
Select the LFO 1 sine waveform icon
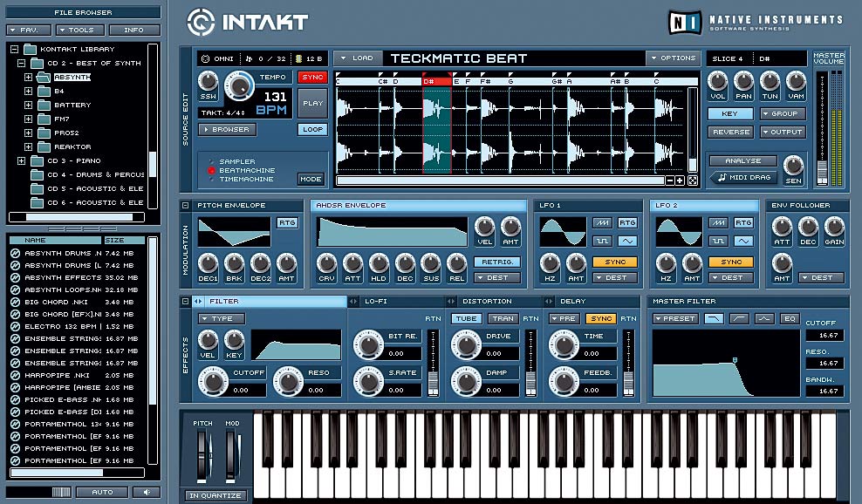pyautogui.click(x=627, y=241)
